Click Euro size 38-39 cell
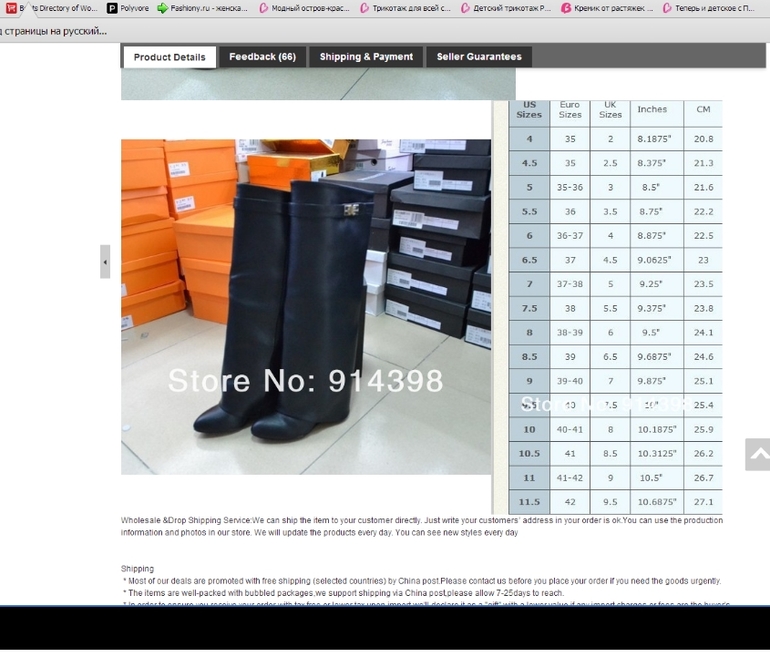Viewport: 770px width, 657px height. (x=570, y=332)
